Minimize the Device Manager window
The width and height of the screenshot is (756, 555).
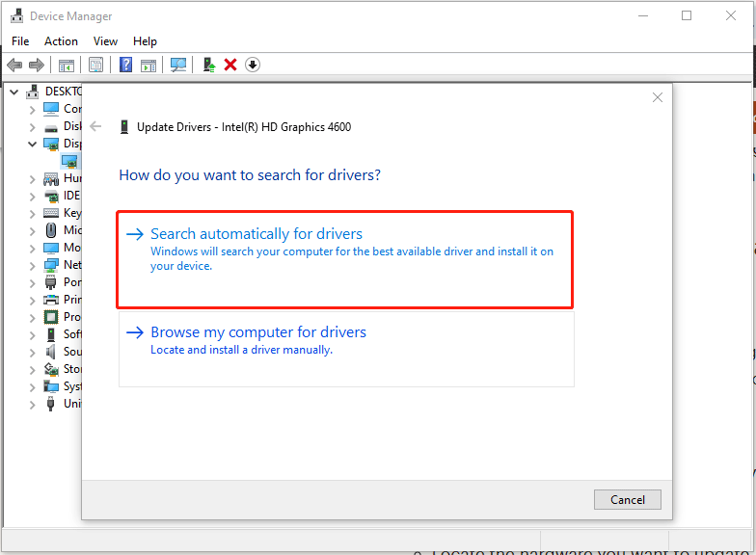coord(643,15)
